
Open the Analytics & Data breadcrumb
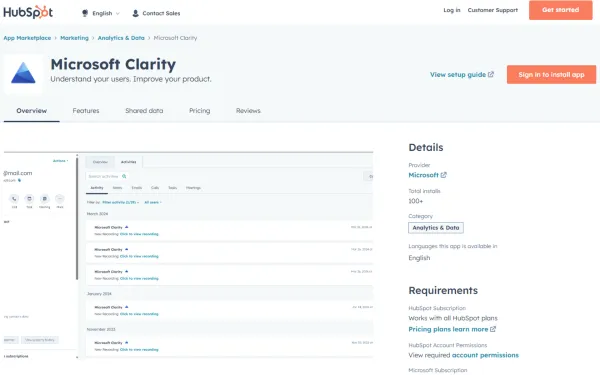[x=121, y=38]
